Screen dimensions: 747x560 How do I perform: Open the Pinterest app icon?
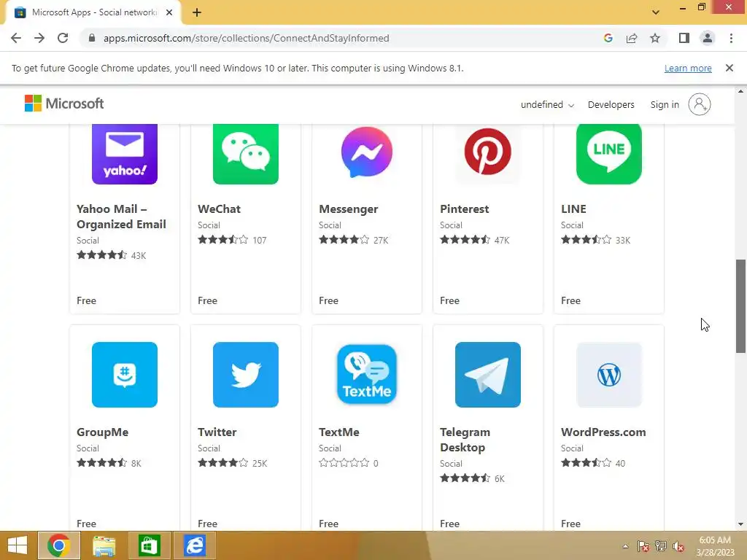(x=487, y=152)
